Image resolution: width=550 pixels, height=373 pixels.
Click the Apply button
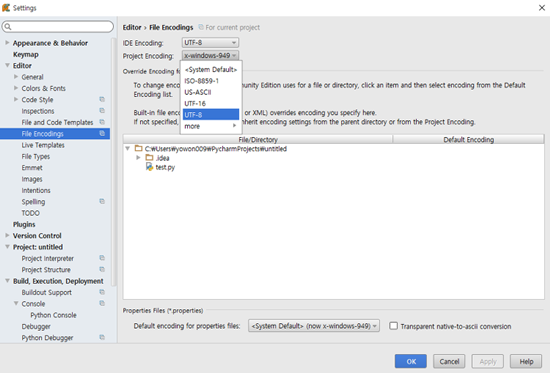point(488,361)
